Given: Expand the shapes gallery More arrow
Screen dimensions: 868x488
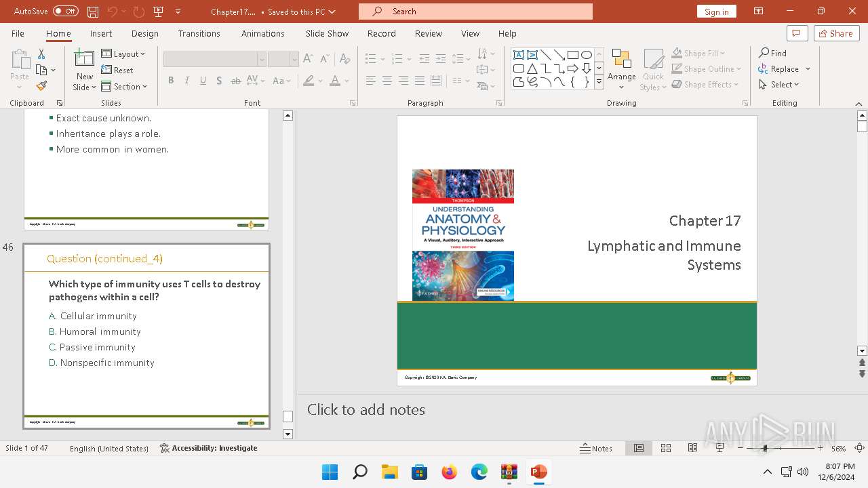Looking at the screenshot, I should coord(599,82).
